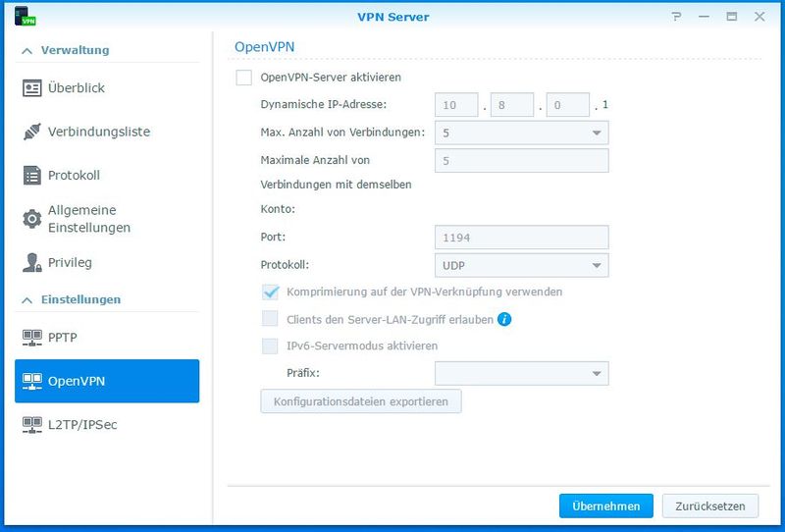This screenshot has width=785, height=532.
Task: Open Max. Anzahl von Verbindungen dropdown
Action: [522, 133]
